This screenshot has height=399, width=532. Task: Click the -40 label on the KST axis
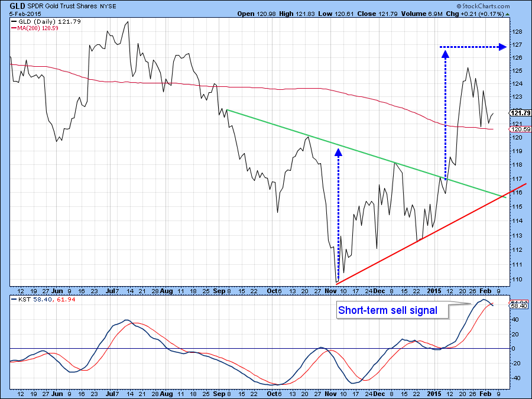pos(515,378)
